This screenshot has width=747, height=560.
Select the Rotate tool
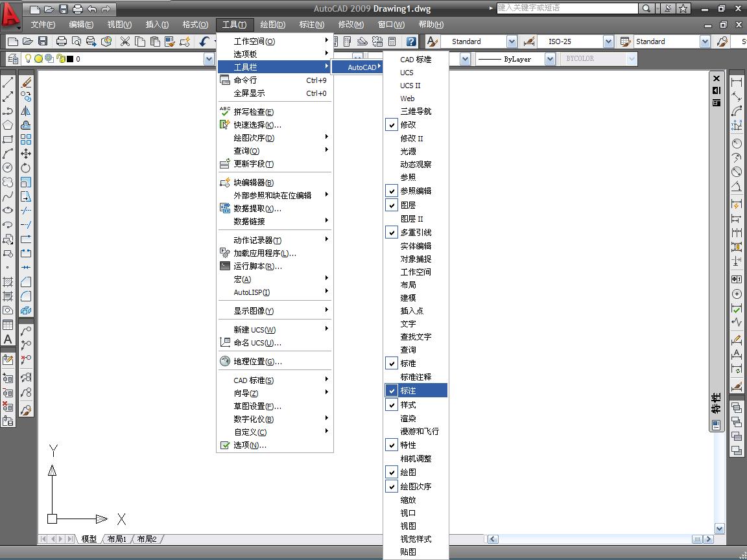click(26, 168)
